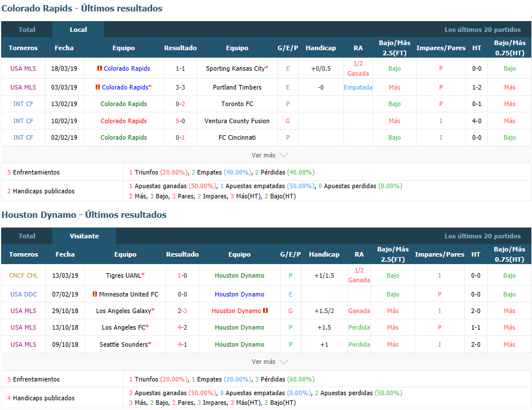Click 4-1 result at Seattle Sounders
The height and width of the screenshot is (410, 532).
click(x=182, y=344)
